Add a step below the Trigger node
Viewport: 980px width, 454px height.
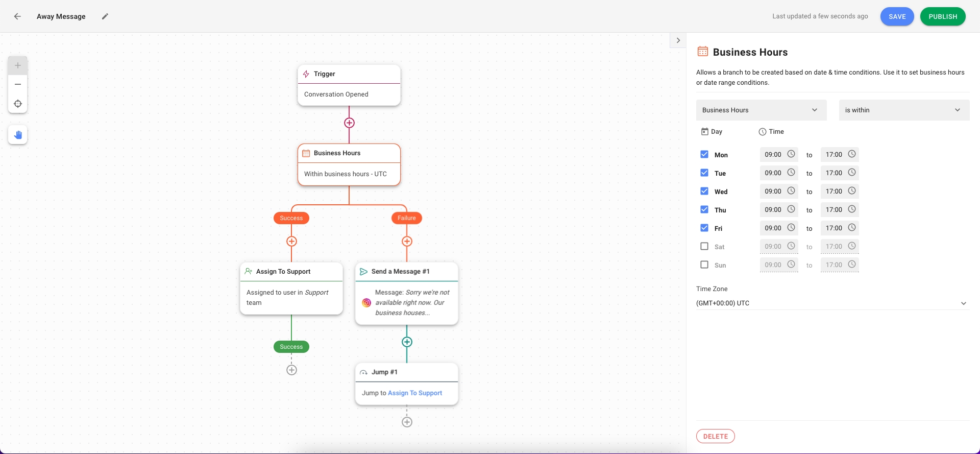(349, 123)
